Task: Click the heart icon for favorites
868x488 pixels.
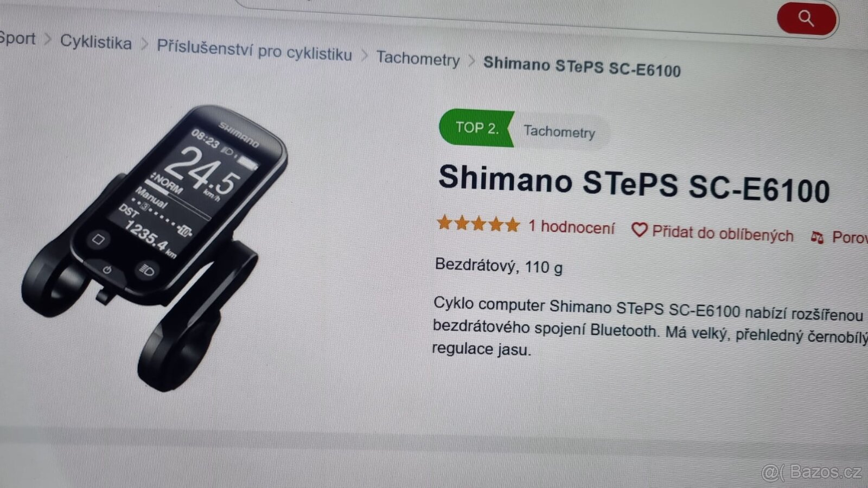Action: tap(640, 230)
